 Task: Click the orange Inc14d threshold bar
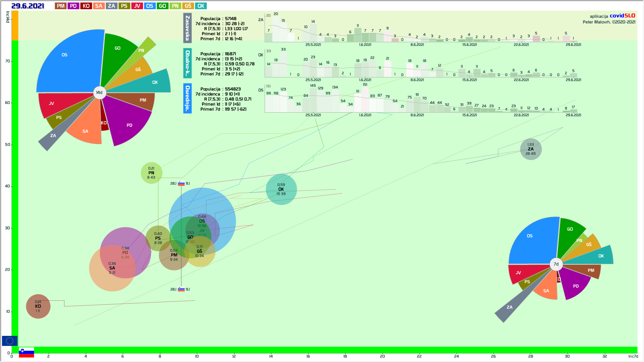[15, 25]
